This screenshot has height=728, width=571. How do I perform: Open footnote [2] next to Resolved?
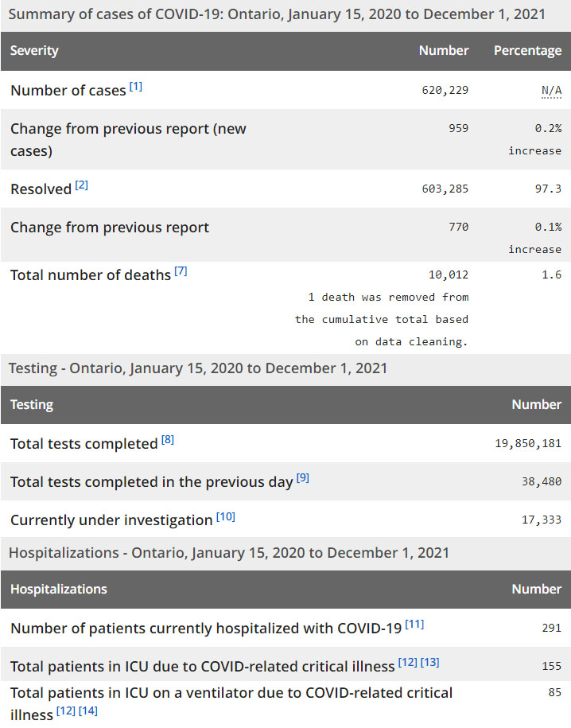pos(82,185)
